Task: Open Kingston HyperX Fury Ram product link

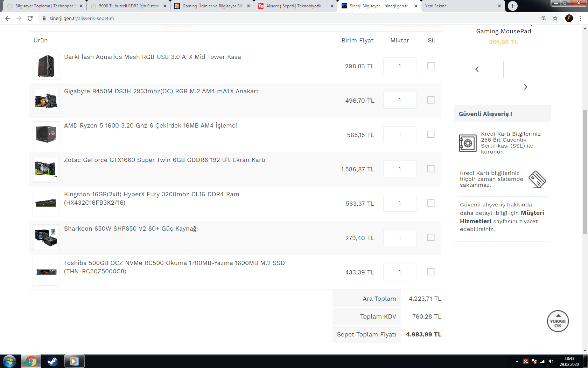Action: click(x=152, y=198)
